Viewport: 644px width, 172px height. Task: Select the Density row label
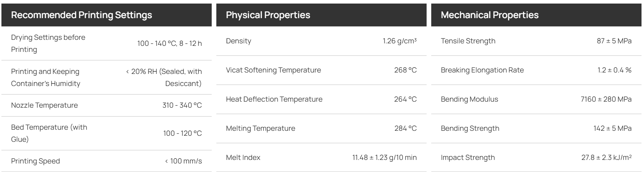[238, 41]
